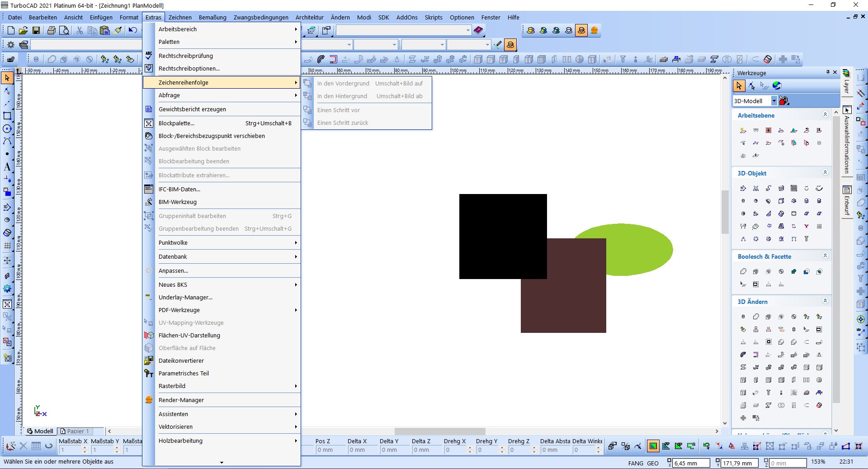The image size is (868, 469).
Task: Pin the Werkzeuge panel with the pushpin
Action: click(x=827, y=72)
